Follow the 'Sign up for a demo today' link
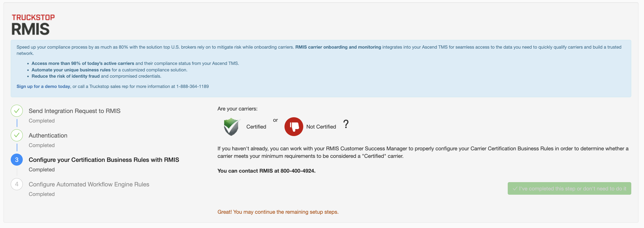The width and height of the screenshot is (644, 228). pos(43,86)
